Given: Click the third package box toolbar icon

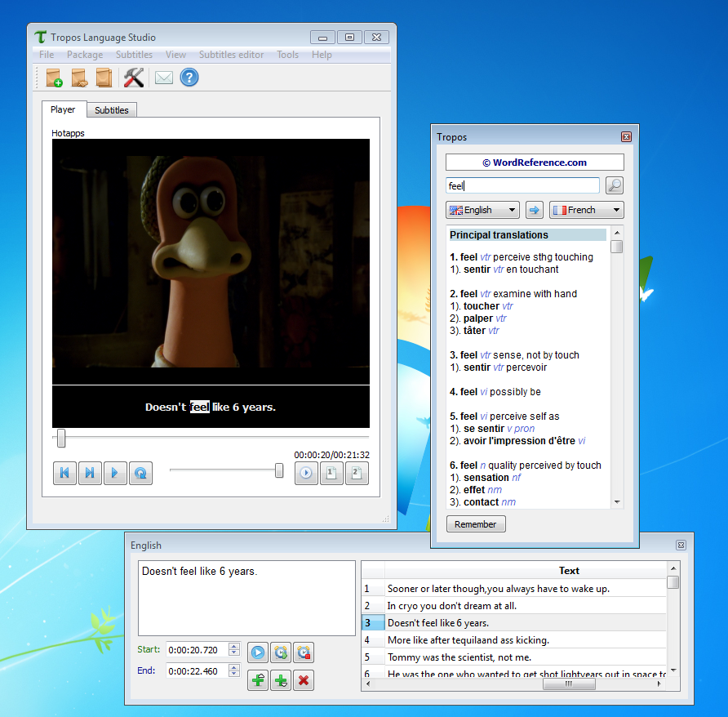Looking at the screenshot, I should (104, 78).
